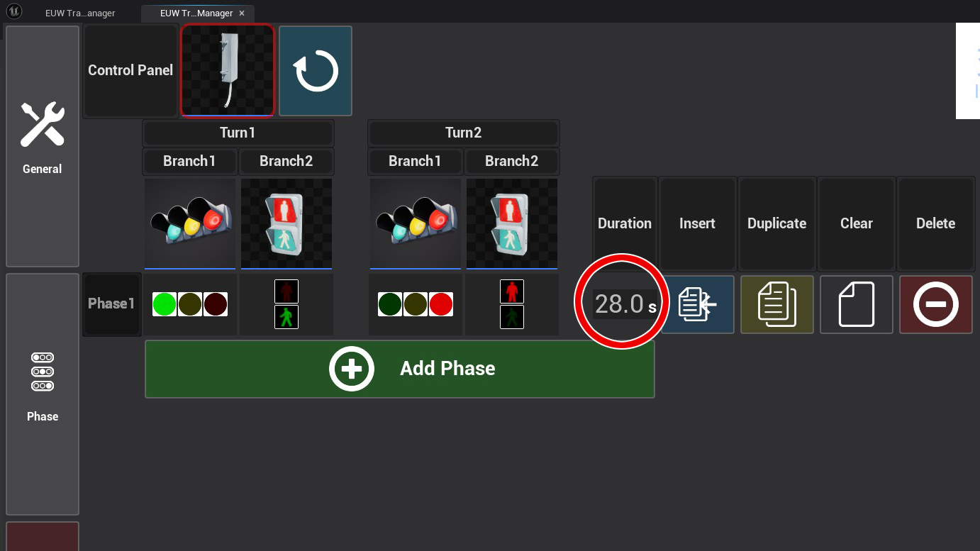Viewport: 980px width, 551px height.
Task: Switch to the first EUW Manager tab
Action: pos(79,13)
